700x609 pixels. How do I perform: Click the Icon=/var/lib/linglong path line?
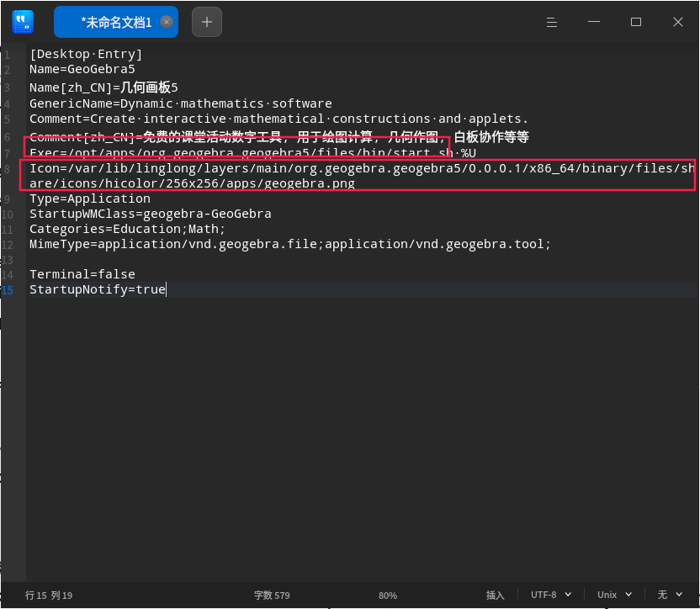pos(362,168)
